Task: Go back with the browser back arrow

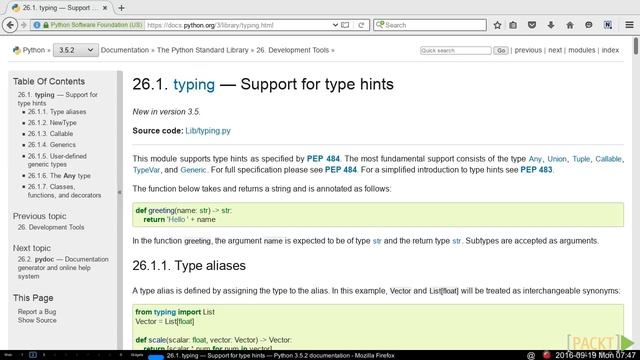Action: 10,25
